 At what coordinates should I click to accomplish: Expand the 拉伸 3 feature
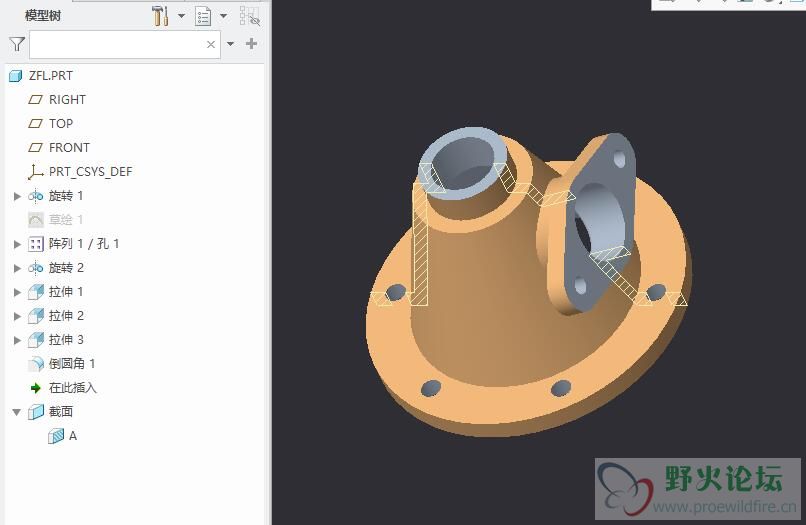(x=17, y=340)
